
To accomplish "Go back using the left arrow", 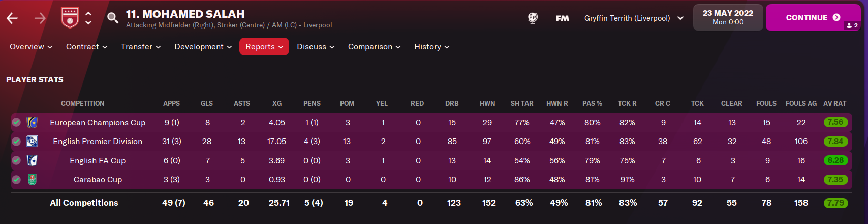I will (12, 18).
